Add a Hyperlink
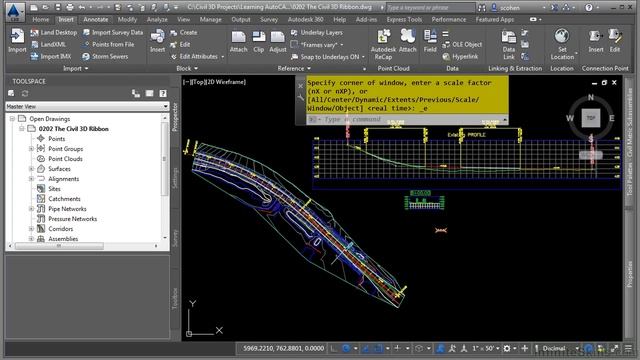Screen dimensions: 640x360 tap(460, 56)
